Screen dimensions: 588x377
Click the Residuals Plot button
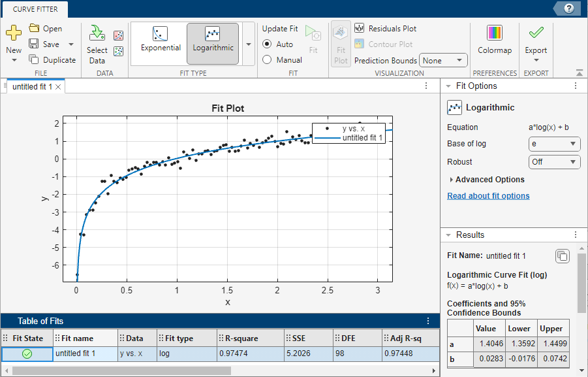(385, 29)
